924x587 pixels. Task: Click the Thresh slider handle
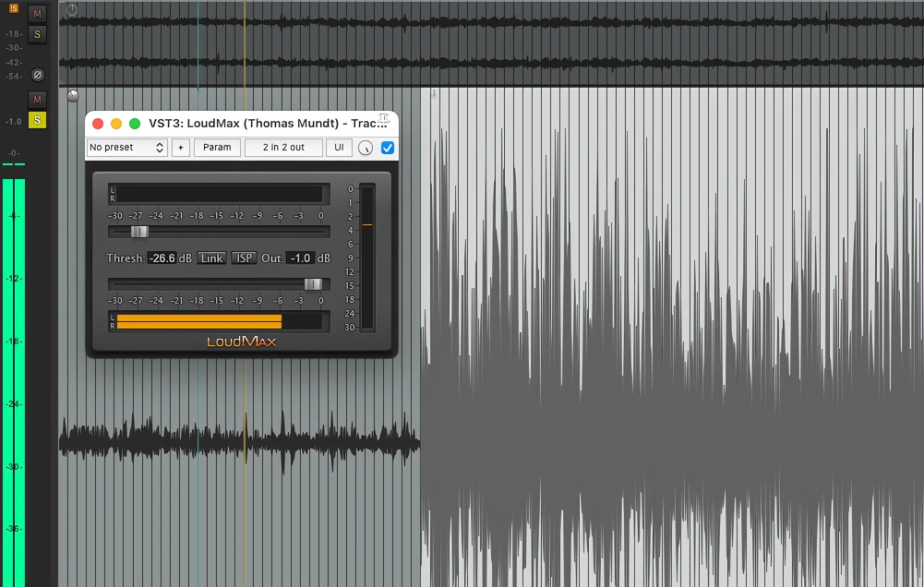tap(139, 232)
